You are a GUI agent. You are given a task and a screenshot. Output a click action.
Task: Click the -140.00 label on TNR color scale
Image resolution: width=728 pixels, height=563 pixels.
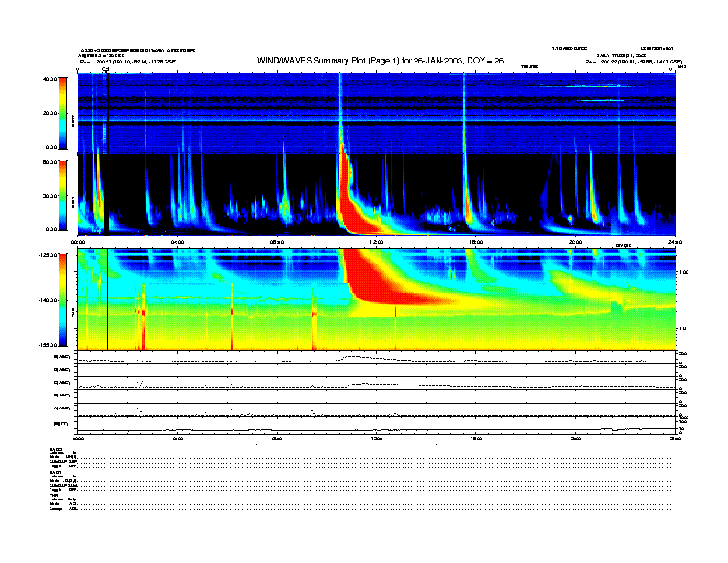(48, 300)
